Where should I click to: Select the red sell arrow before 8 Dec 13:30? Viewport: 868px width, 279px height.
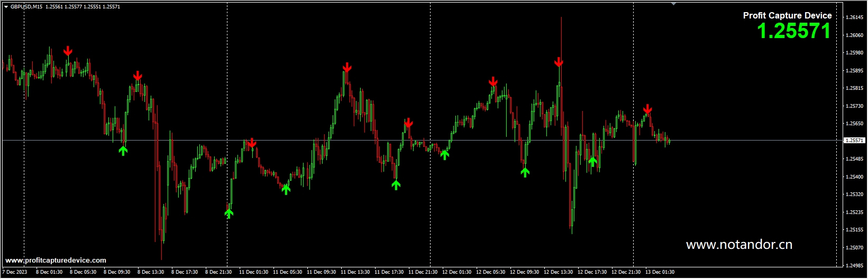(138, 76)
